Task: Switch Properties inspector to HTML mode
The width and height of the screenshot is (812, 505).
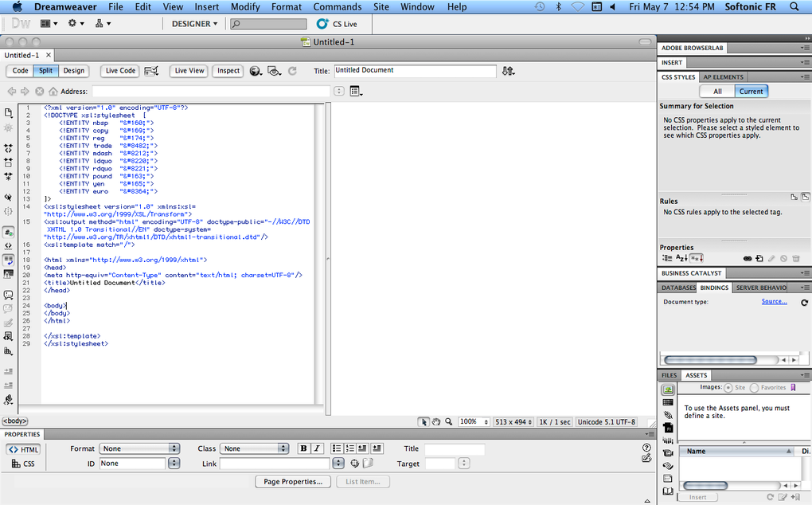Action: tap(23, 449)
